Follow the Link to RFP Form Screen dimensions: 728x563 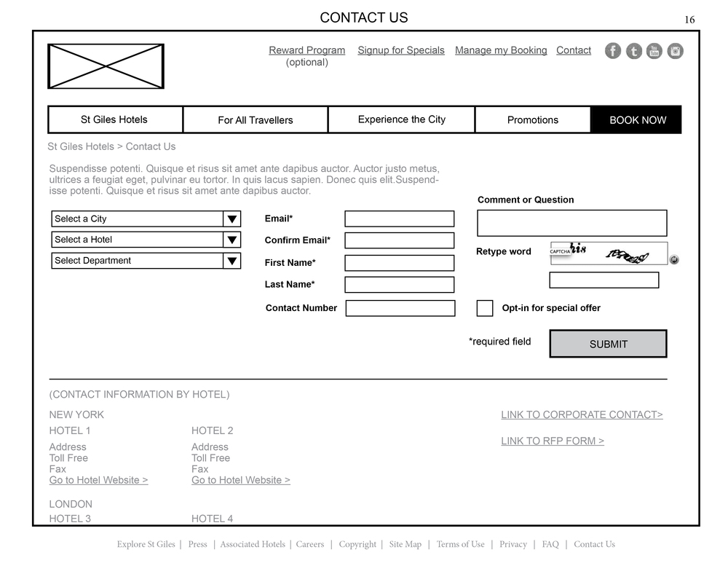tap(553, 441)
